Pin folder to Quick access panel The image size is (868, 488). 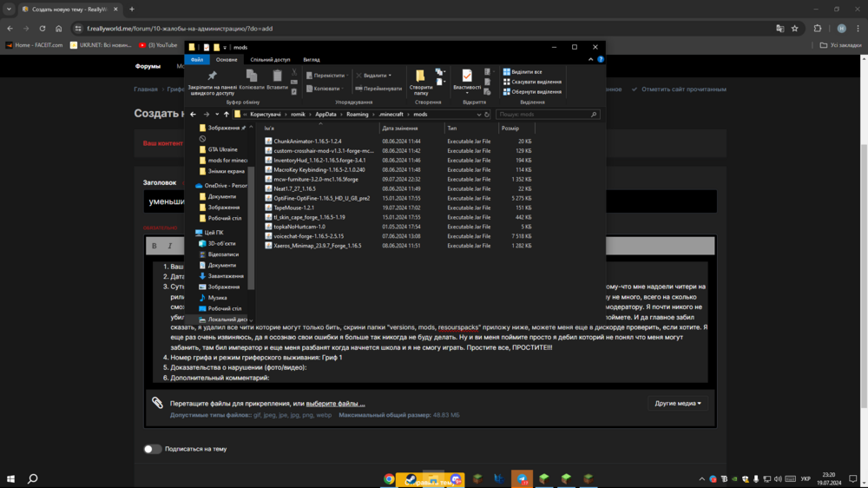click(212, 82)
